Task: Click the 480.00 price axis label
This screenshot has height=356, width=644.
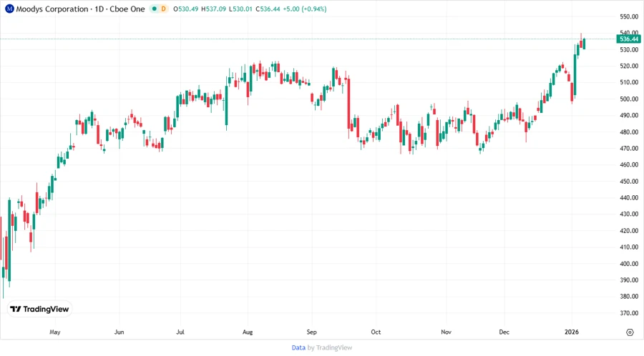Action: click(x=629, y=132)
